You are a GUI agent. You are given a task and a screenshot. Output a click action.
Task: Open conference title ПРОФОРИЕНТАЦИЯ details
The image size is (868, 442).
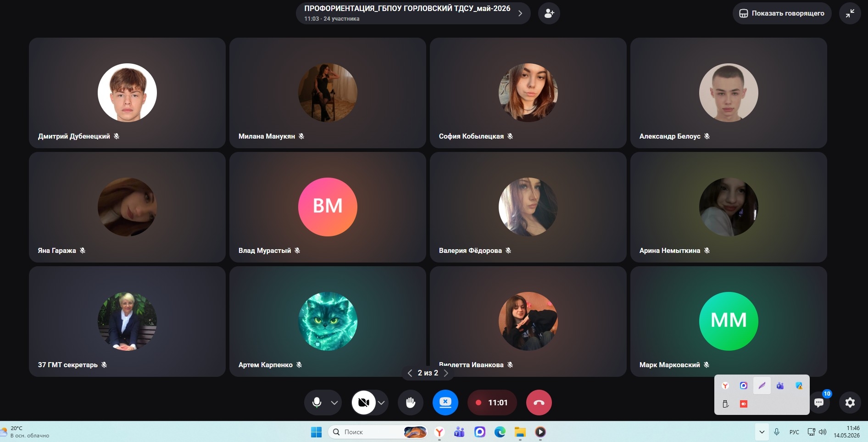point(413,13)
